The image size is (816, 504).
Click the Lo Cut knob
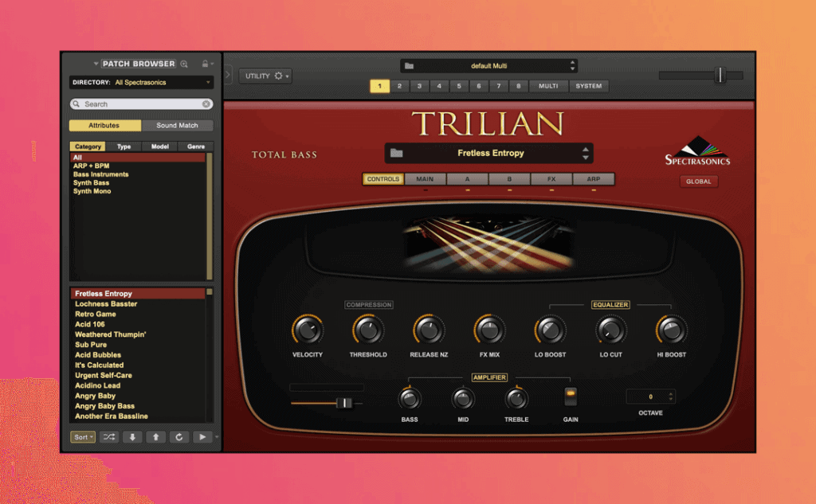pos(611,330)
